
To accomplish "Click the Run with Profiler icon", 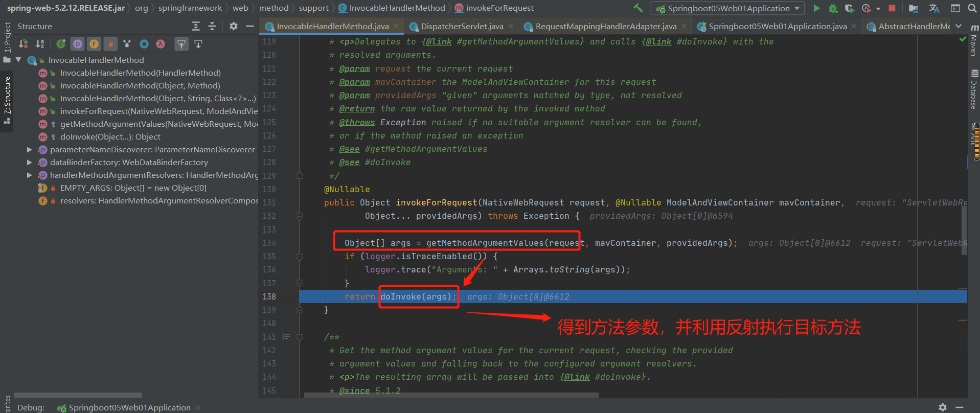I will point(866,8).
